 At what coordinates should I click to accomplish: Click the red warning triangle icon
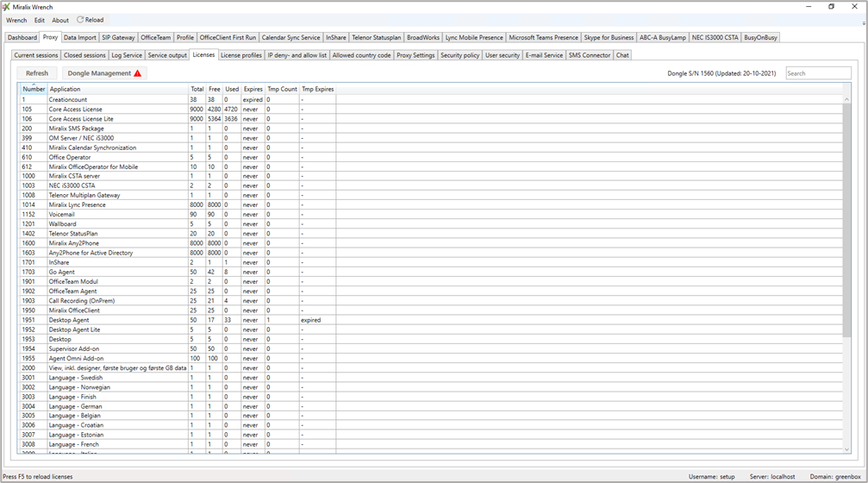tap(137, 73)
